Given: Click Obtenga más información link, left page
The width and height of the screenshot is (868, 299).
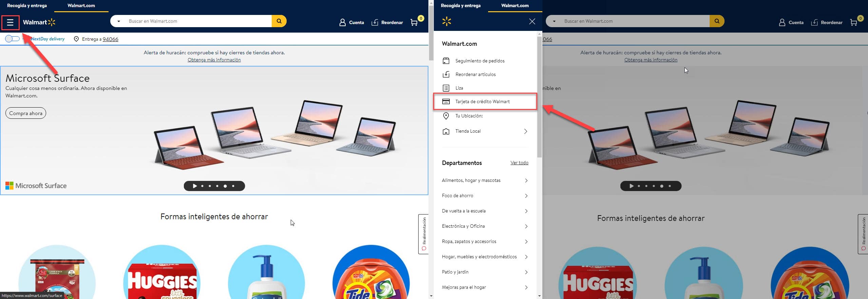Looking at the screenshot, I should tap(214, 60).
